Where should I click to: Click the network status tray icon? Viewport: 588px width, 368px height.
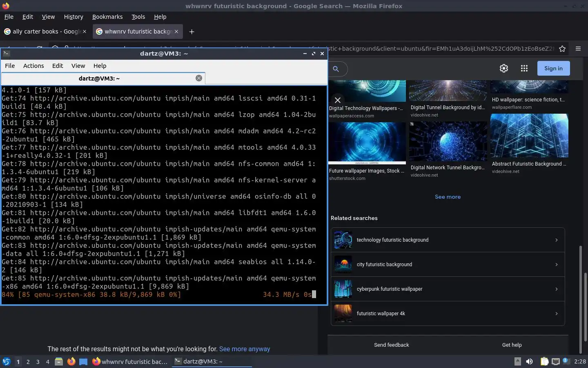click(x=556, y=361)
